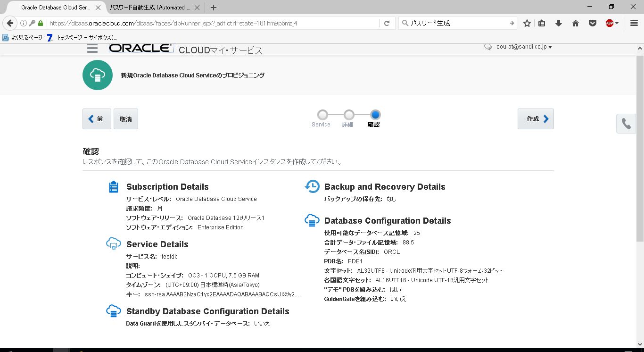The image size is (644, 352).
Task: Click the 'AL16UTF16' national character set value
Action: 432,280
